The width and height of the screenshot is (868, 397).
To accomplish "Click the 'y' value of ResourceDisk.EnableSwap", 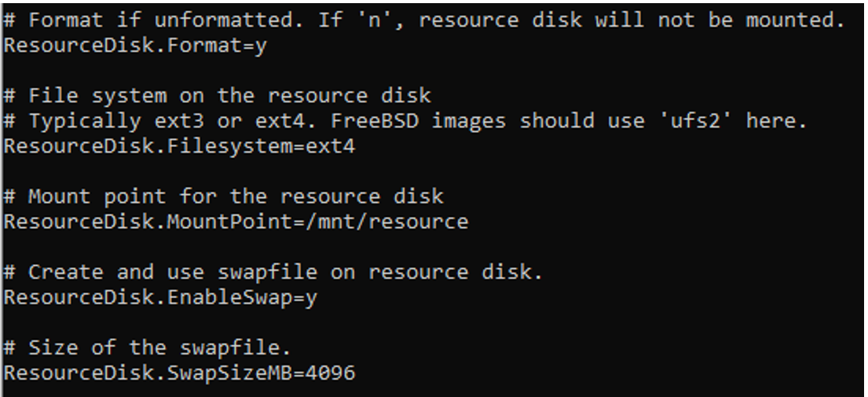I will [x=311, y=298].
